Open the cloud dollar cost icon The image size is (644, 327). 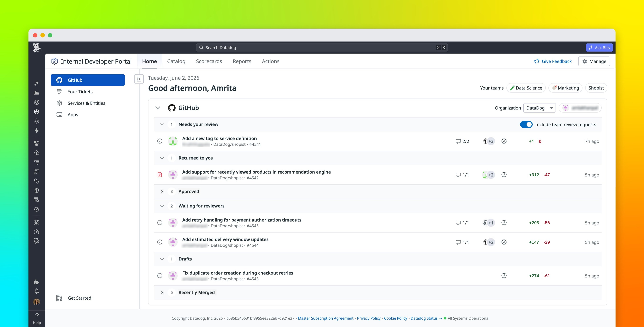37,153
